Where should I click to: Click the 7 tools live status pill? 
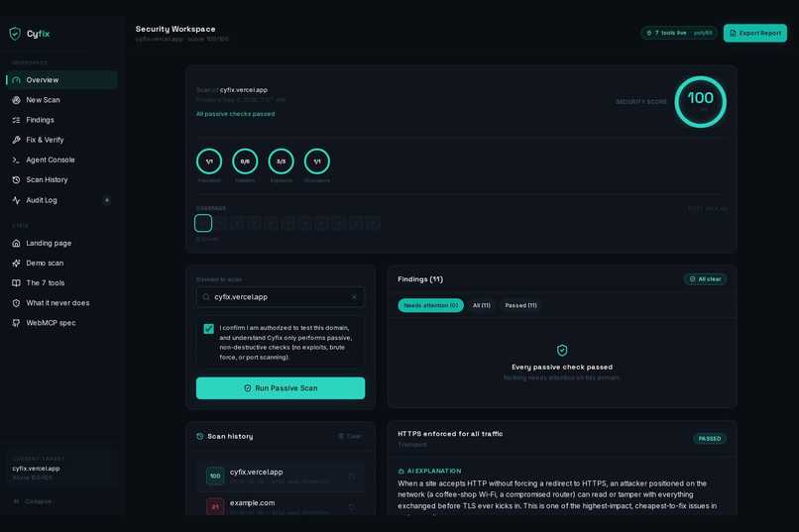click(679, 33)
